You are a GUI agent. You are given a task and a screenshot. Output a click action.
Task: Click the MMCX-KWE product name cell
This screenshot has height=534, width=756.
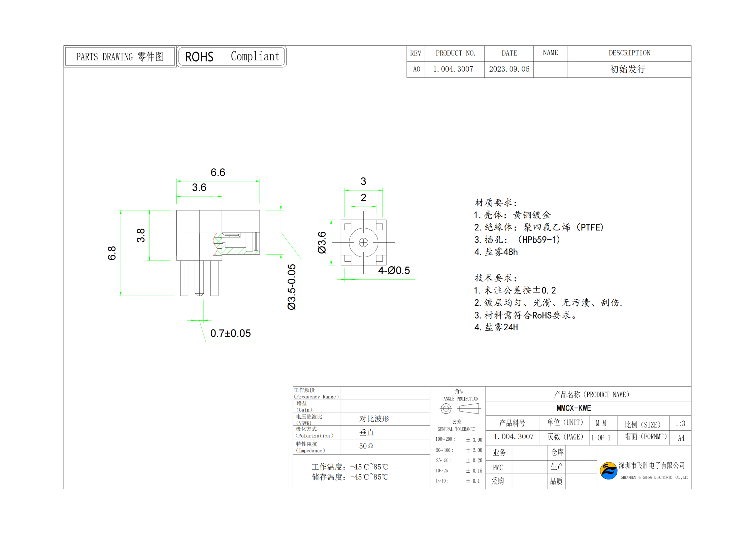(x=573, y=408)
